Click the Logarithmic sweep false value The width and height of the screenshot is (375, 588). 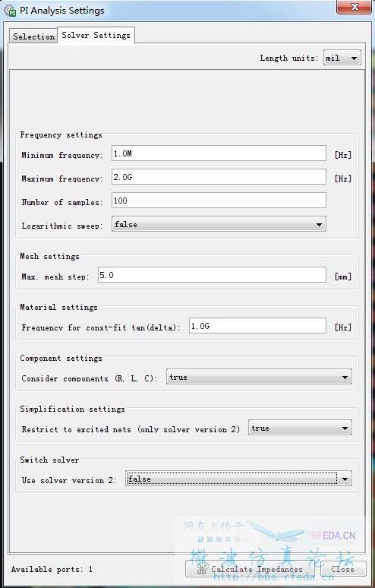tap(126, 224)
